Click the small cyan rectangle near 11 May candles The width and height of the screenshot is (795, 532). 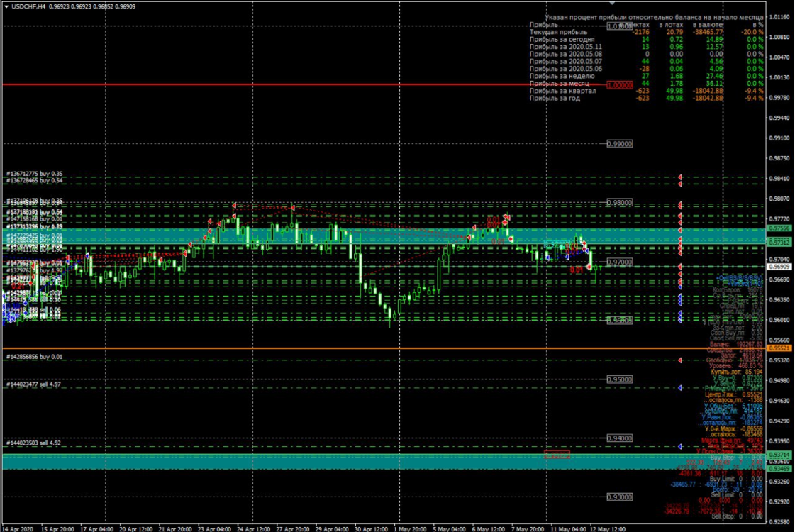pos(557,244)
